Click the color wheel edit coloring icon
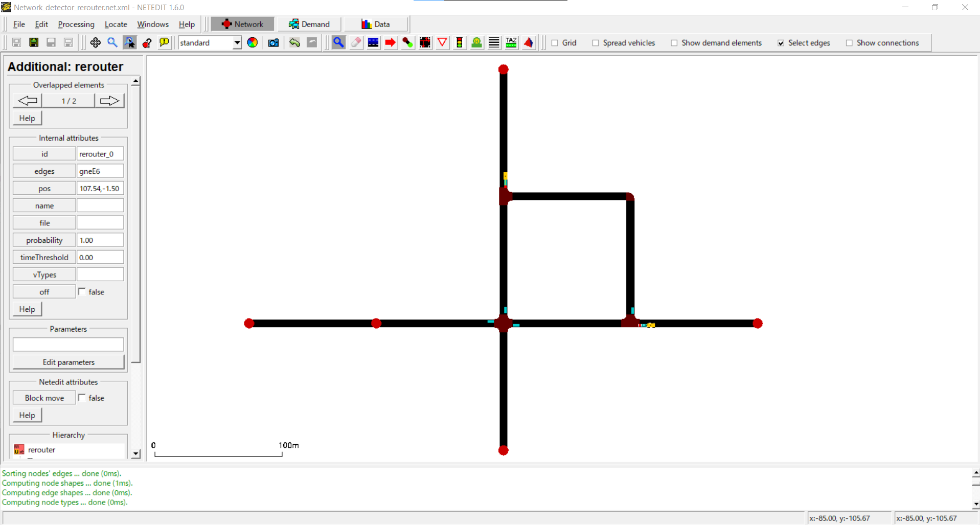 (x=252, y=42)
